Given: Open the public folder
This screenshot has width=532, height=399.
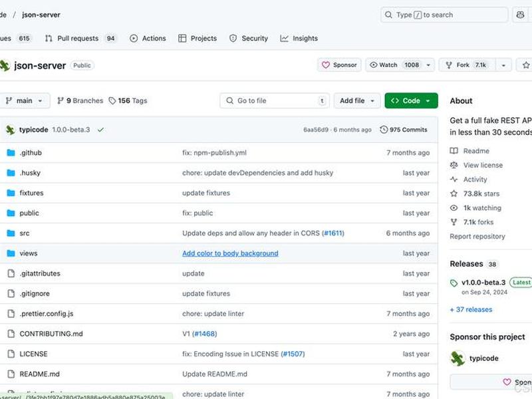Looking at the screenshot, I should [x=29, y=213].
